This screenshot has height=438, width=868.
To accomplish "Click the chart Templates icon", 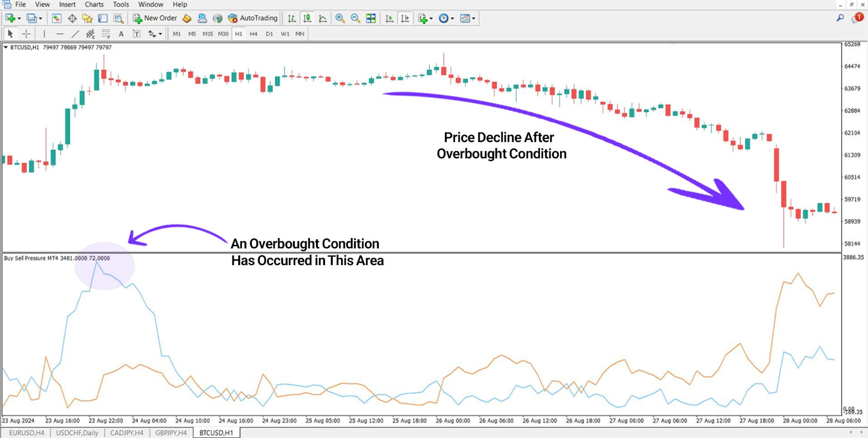I will (x=465, y=18).
